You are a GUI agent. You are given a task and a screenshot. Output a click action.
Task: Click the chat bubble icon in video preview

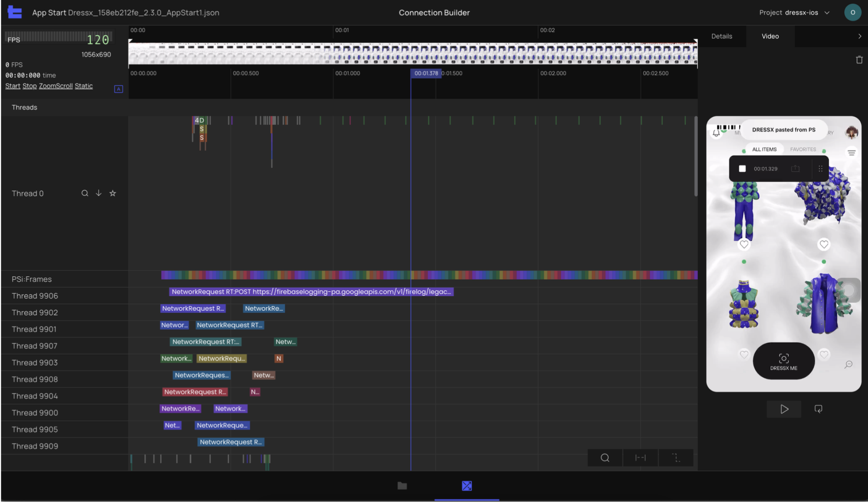[x=848, y=364]
